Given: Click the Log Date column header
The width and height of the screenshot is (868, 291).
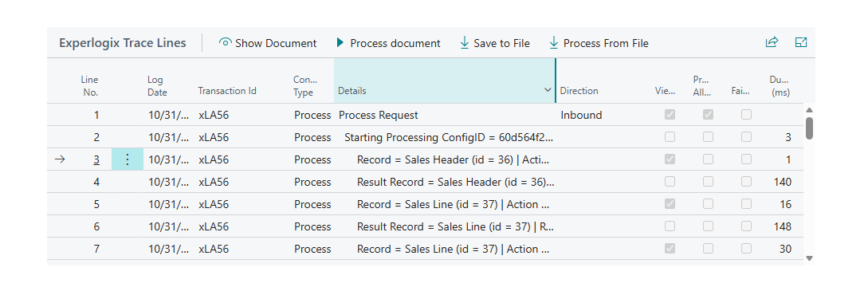Looking at the screenshot, I should click(x=157, y=86).
